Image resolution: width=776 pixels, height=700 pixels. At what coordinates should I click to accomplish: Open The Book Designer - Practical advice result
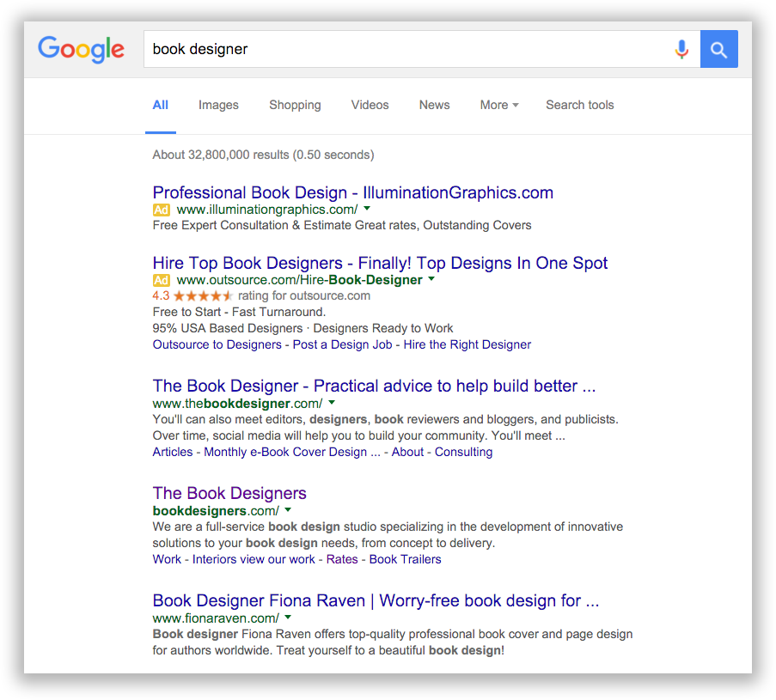click(374, 386)
